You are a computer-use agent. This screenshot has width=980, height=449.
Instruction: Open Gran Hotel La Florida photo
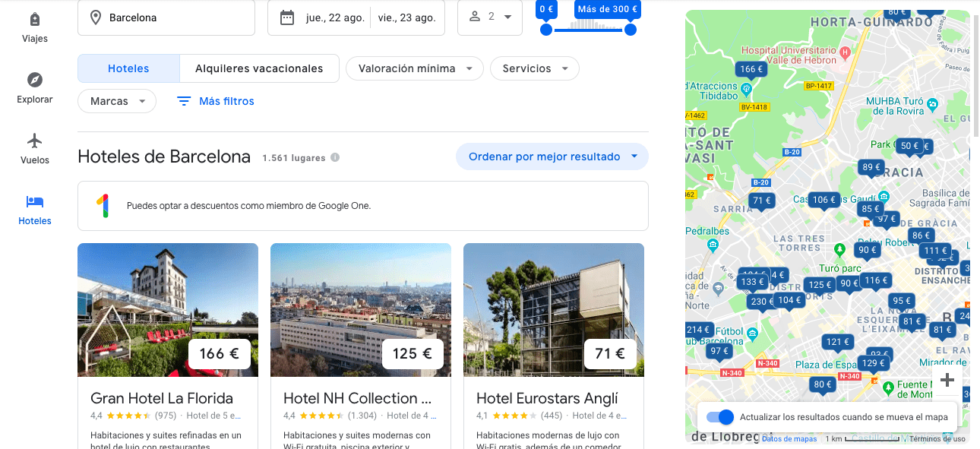click(168, 310)
